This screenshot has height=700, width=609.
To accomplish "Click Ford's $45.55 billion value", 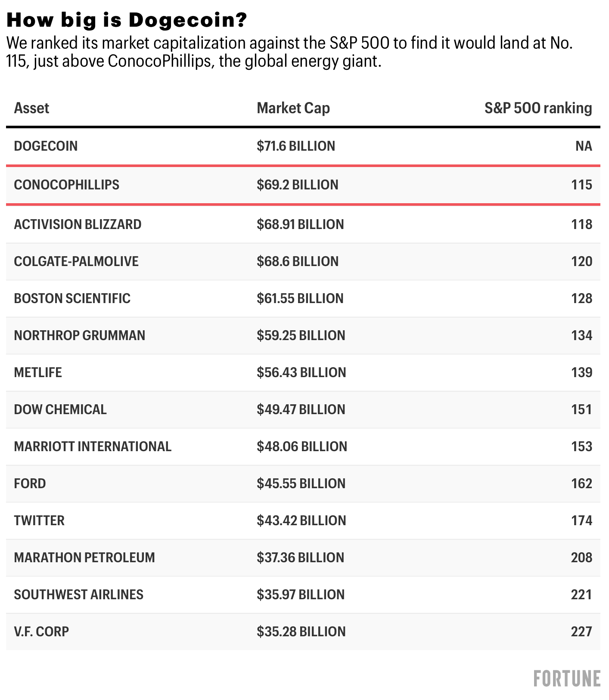I will pyautogui.click(x=301, y=483).
